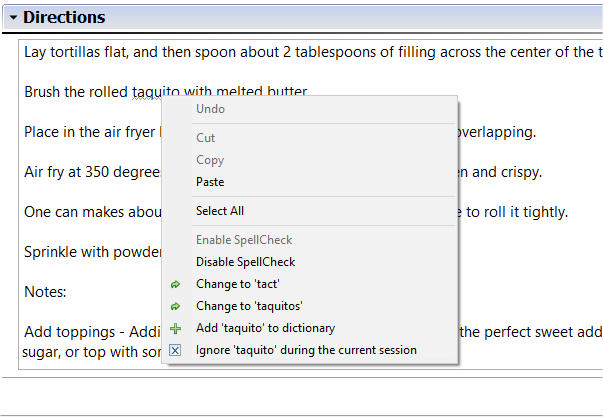Viewport: 603px width, 417px height.
Task: Select Paste from the context menu
Action: click(210, 182)
